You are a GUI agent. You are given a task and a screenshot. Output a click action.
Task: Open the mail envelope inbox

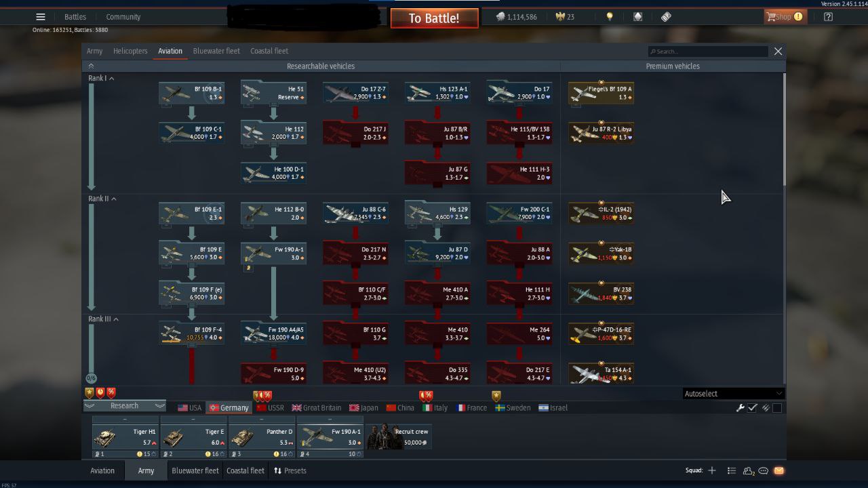(x=778, y=470)
